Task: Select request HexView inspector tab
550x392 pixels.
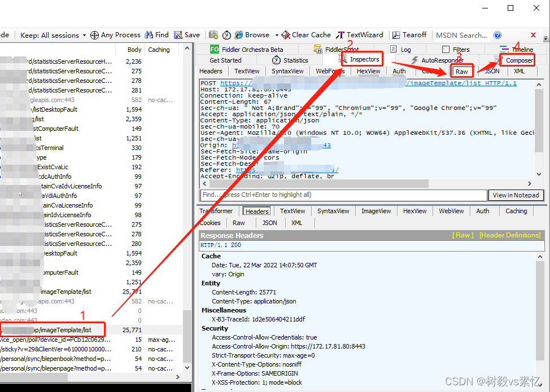Action: pos(368,71)
